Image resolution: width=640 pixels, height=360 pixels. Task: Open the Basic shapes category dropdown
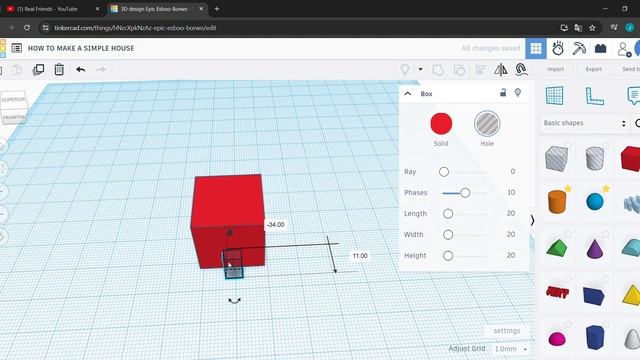click(x=584, y=123)
